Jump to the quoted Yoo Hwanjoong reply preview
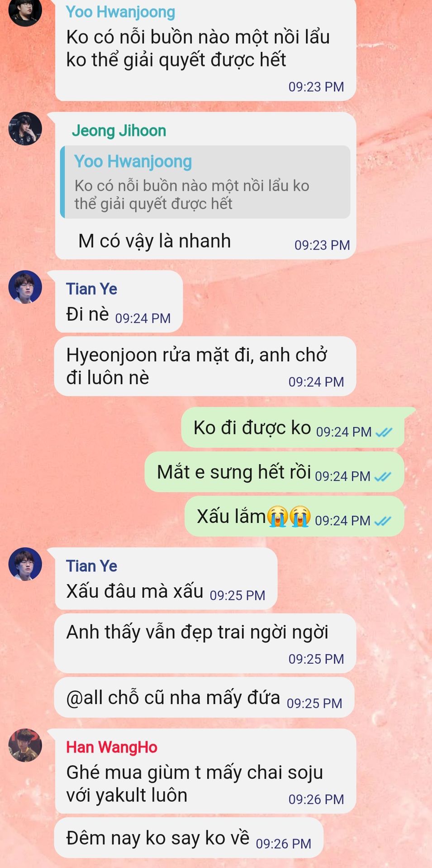432x868 pixels. pyautogui.click(x=205, y=182)
